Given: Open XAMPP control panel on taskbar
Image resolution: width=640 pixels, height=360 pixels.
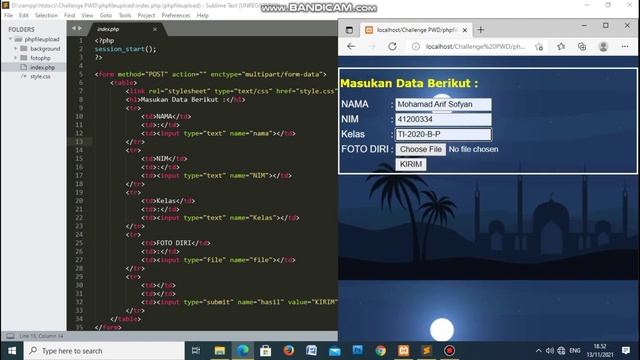Looking at the screenshot, I should 403,351.
